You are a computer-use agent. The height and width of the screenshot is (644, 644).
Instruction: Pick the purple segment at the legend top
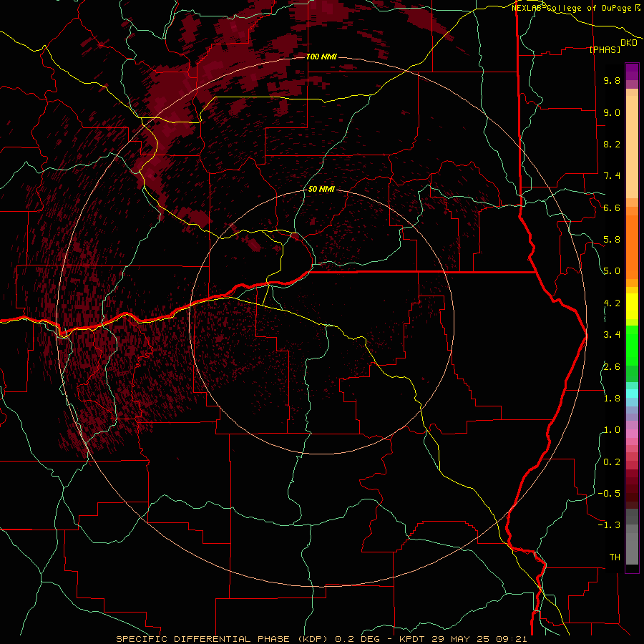coord(632,72)
